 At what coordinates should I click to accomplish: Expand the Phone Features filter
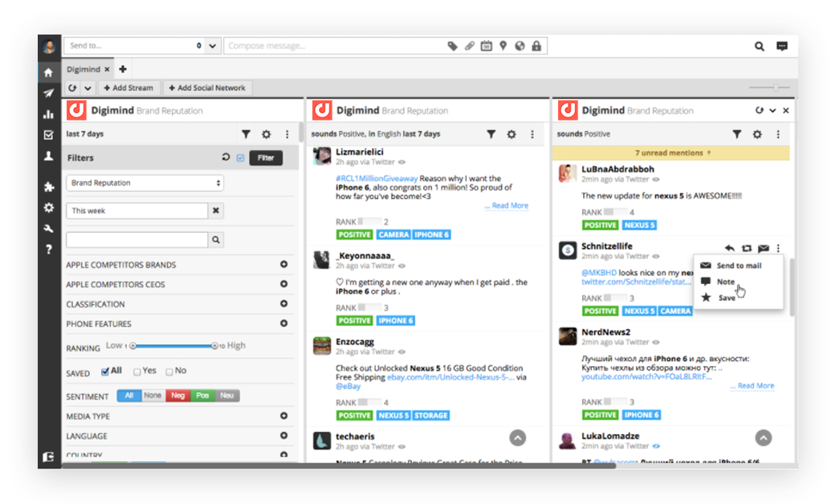[x=283, y=323]
